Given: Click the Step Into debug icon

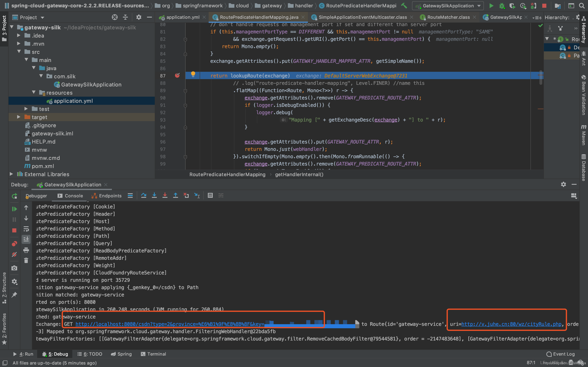Looking at the screenshot, I should tap(154, 196).
